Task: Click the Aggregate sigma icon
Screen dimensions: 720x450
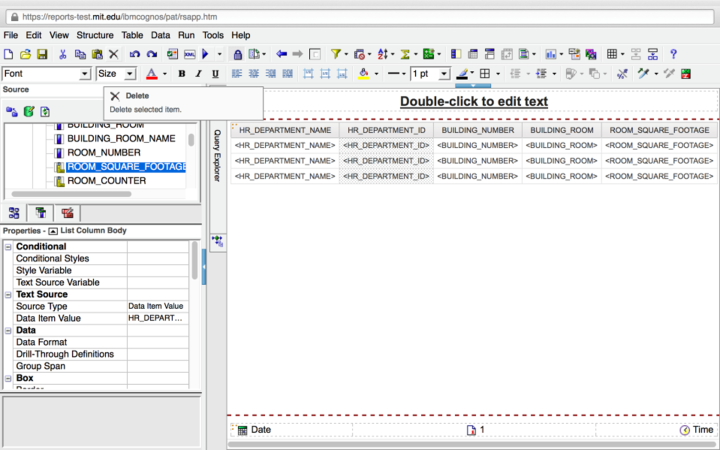Action: 406,54
